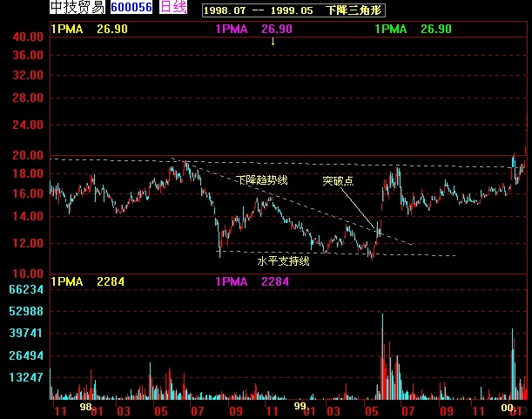Click the 40.00 price axis label

28,37
